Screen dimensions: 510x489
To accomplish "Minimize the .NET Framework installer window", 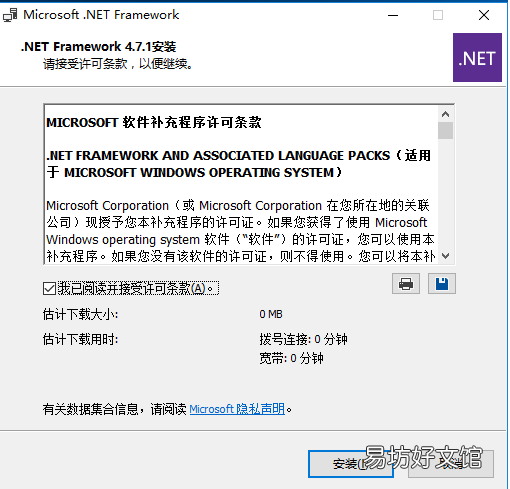I will [x=393, y=15].
